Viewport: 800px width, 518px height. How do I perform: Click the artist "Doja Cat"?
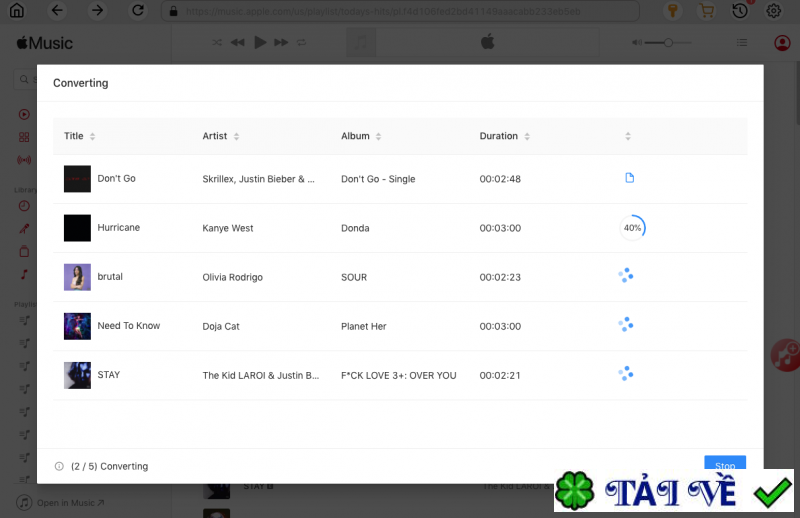[x=221, y=326]
